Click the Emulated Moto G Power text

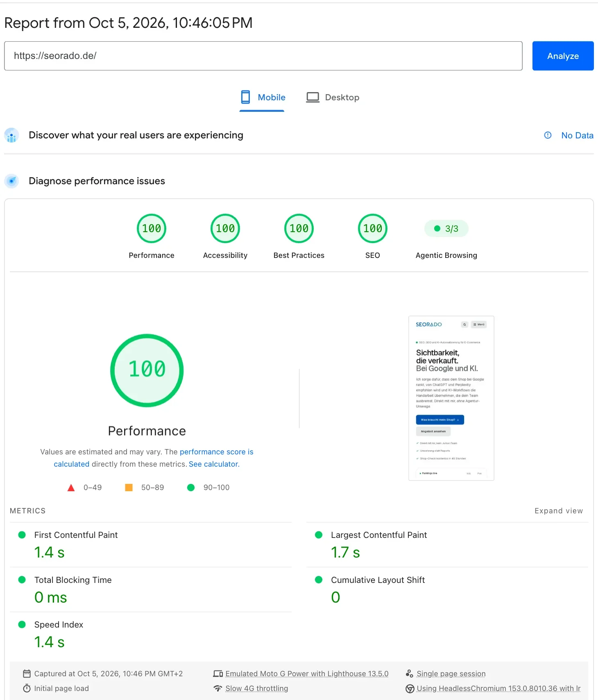[307, 674]
